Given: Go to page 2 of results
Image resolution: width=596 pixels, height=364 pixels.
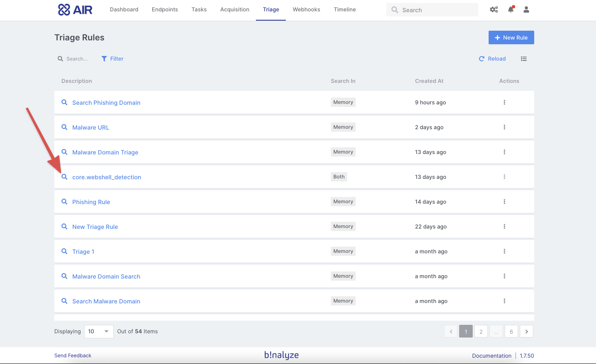Looking at the screenshot, I should point(481,332).
